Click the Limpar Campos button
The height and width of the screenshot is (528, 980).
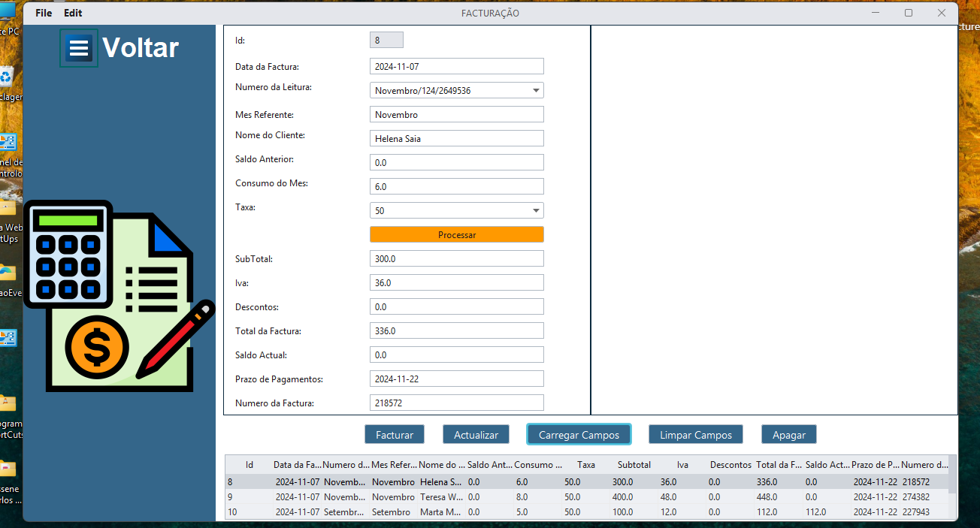[695, 435]
